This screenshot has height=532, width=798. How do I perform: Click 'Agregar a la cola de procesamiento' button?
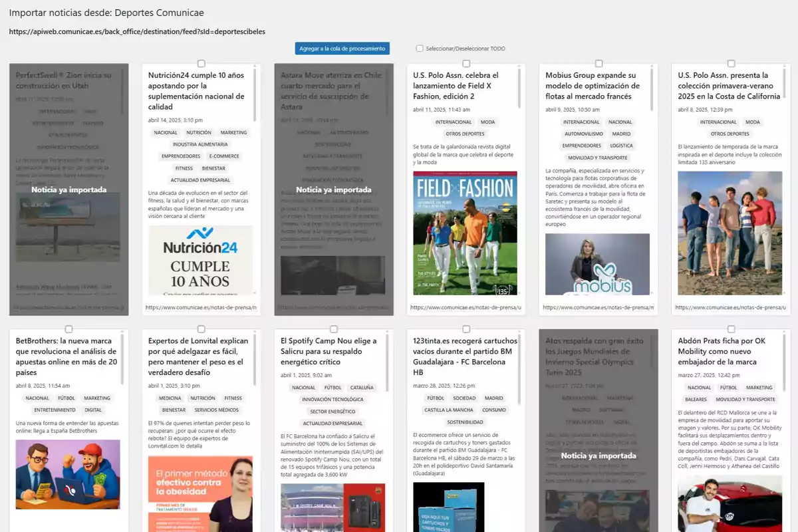pyautogui.click(x=342, y=49)
